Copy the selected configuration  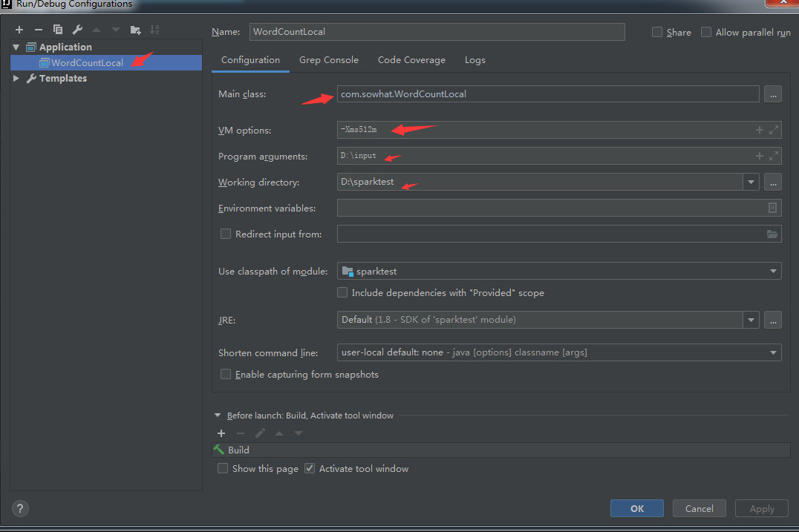58,30
